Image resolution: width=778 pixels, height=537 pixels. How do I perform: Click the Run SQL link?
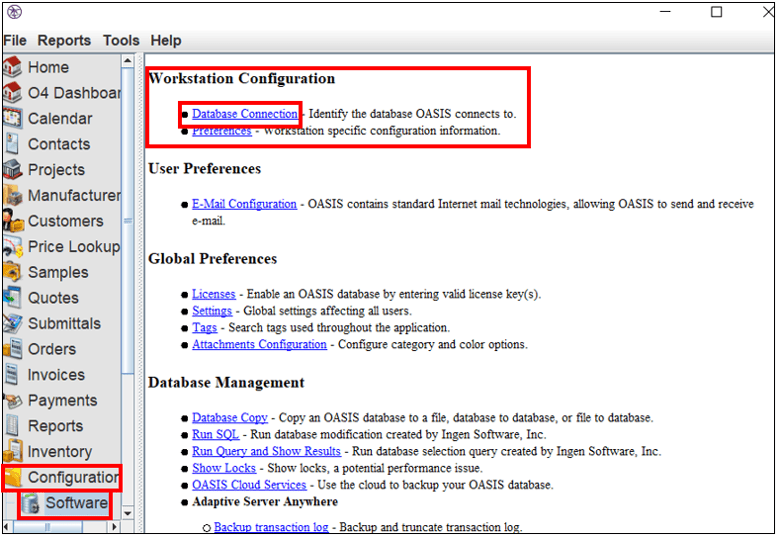[215, 435]
